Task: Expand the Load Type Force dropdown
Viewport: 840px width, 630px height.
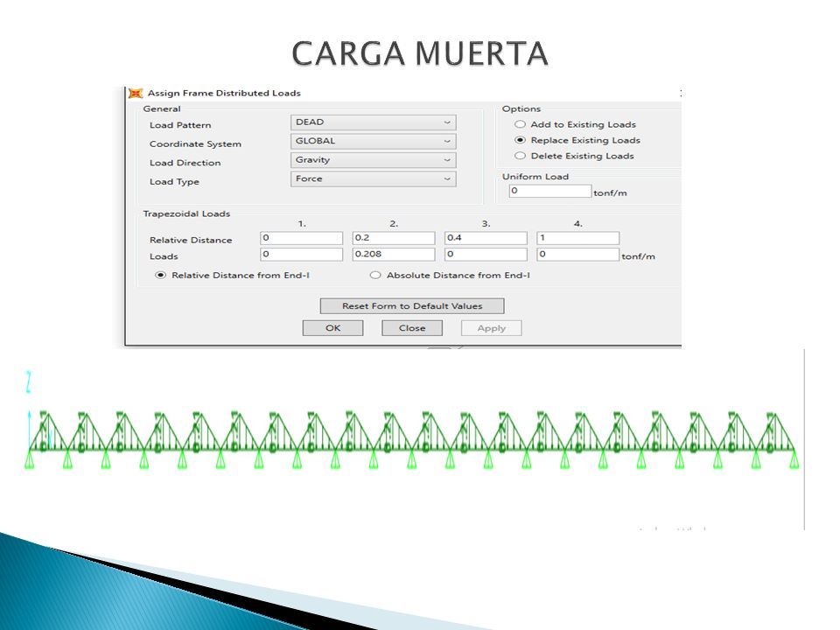Action: pyautogui.click(x=374, y=178)
